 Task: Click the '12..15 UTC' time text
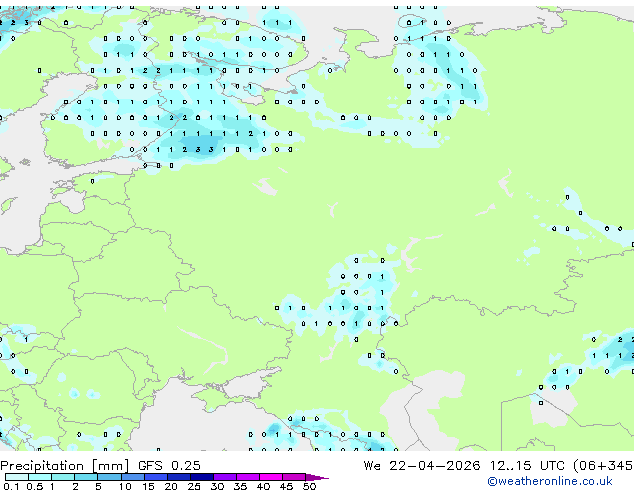(527, 466)
